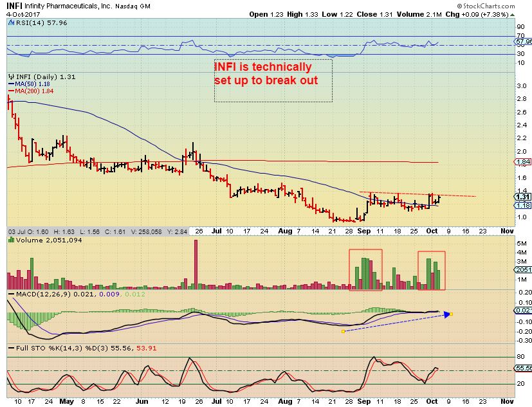Click the Close 1.31 value in the header
532x407 pixels.
tap(374, 14)
